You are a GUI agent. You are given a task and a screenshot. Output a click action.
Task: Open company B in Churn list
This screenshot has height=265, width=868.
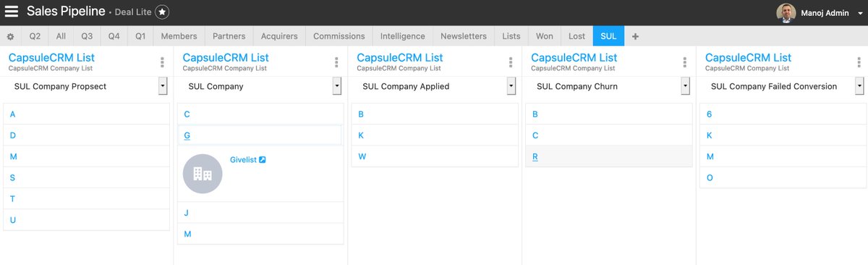(609, 114)
